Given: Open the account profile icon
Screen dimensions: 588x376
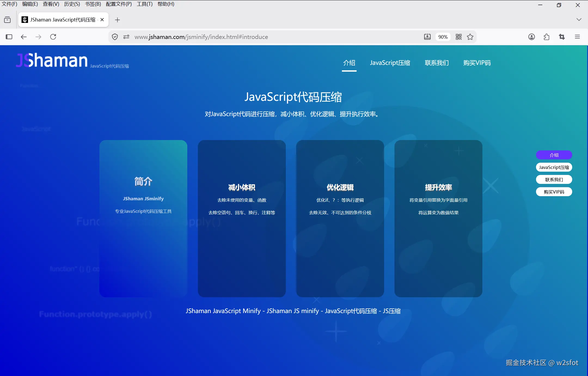Looking at the screenshot, I should (x=531, y=37).
